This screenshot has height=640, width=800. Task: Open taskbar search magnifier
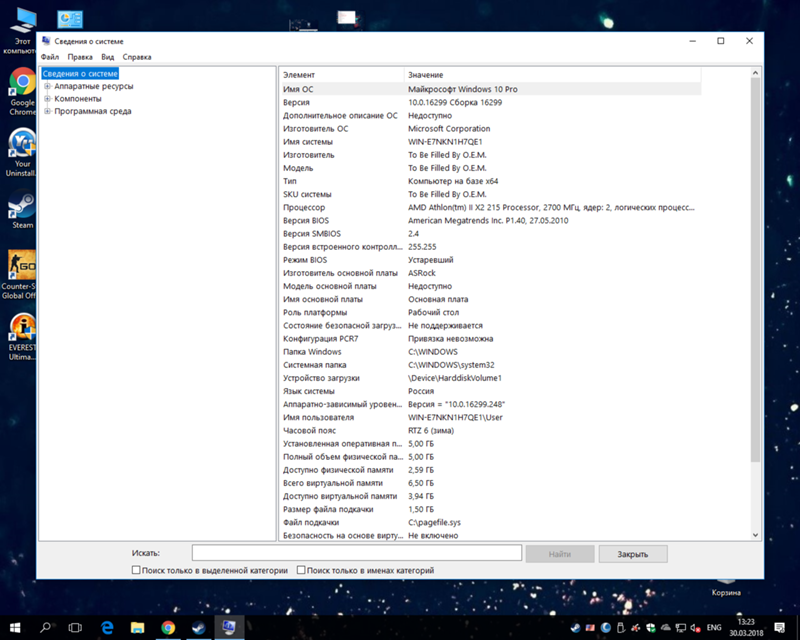pyautogui.click(x=45, y=627)
